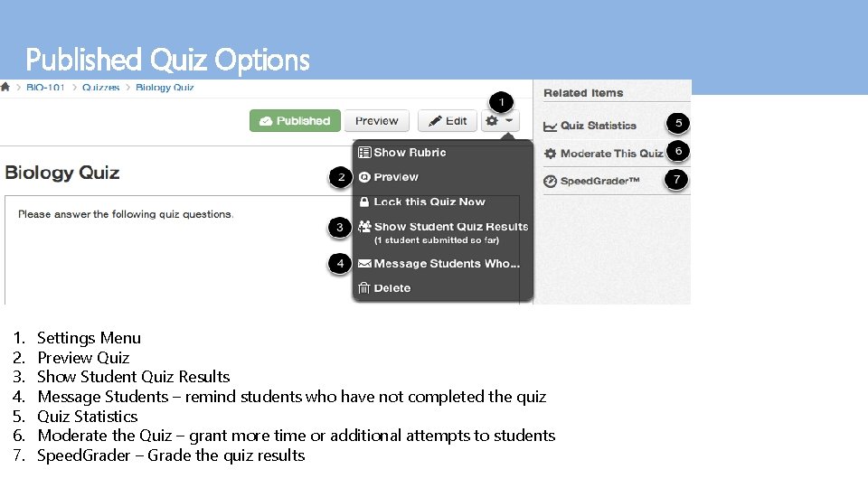868x488 pixels.
Task: Open Moderate This Quiz link
Action: coord(611,154)
